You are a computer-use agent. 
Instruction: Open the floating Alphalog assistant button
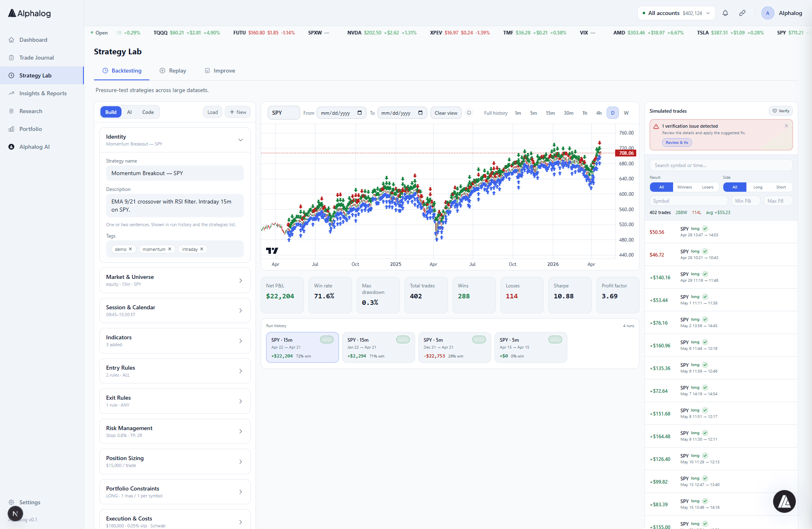[784, 501]
